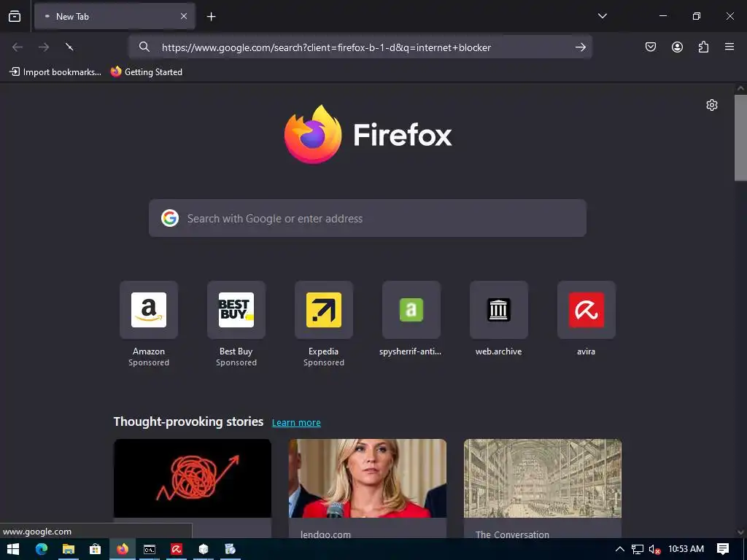Restore down the Firefox window
Viewport: 747px width, 560px height.
coord(697,16)
